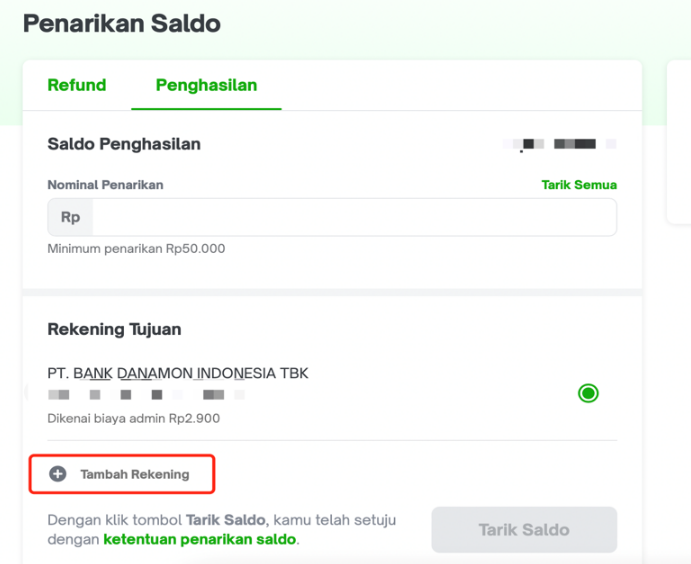The image size is (691, 564).
Task: Click the blurred Saldo Penghasilan balance amount
Action: pyautogui.click(x=559, y=144)
